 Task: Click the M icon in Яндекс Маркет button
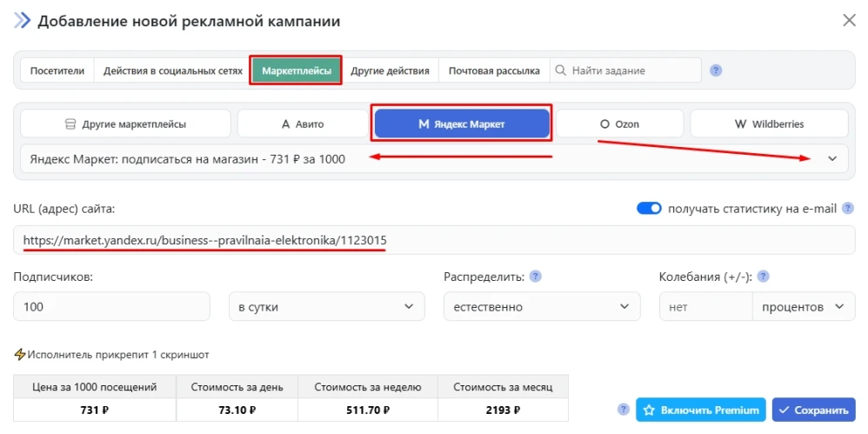[424, 124]
